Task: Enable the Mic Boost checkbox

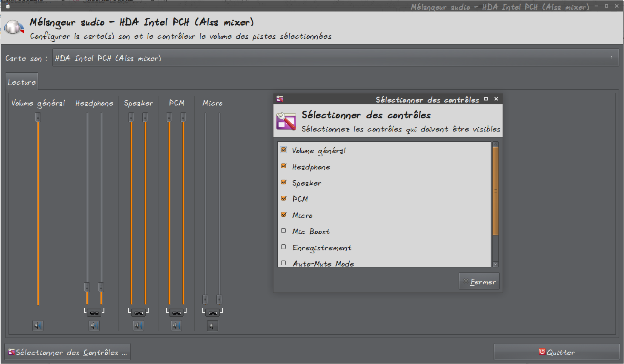Action: (x=284, y=231)
